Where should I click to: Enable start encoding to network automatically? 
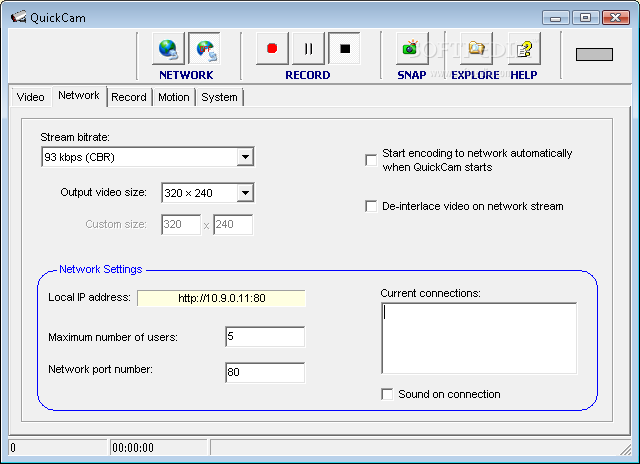click(371, 160)
